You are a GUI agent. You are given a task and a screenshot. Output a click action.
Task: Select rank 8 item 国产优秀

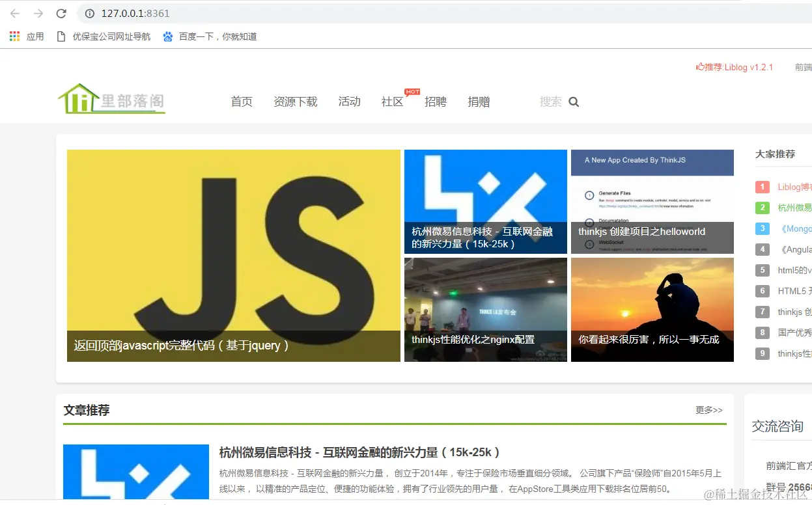tap(794, 333)
